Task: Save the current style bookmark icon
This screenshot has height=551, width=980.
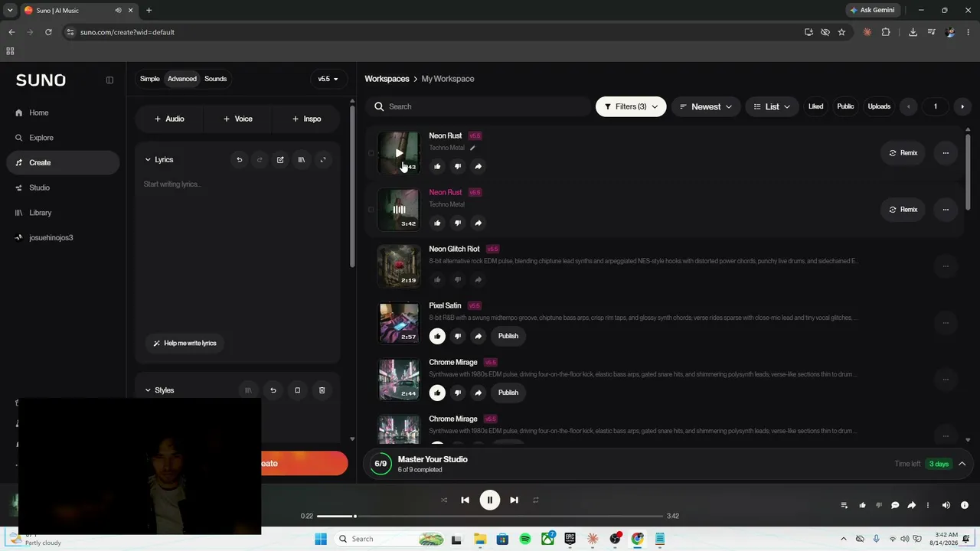Action: pyautogui.click(x=298, y=390)
